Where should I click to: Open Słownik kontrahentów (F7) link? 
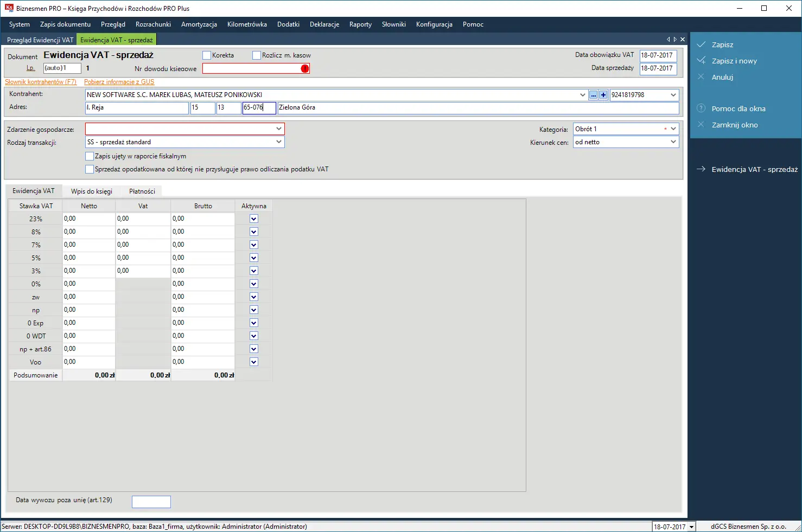pyautogui.click(x=41, y=82)
